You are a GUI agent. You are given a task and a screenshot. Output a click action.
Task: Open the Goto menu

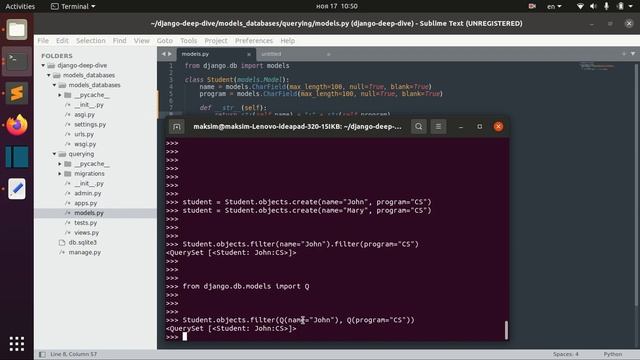(x=165, y=40)
